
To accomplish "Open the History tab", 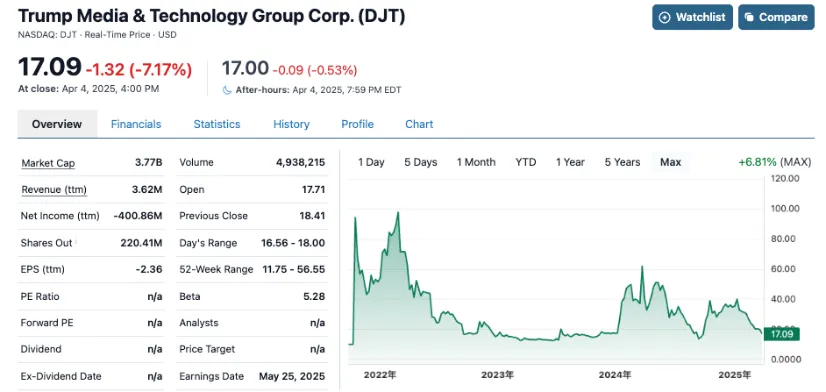I will pos(291,124).
